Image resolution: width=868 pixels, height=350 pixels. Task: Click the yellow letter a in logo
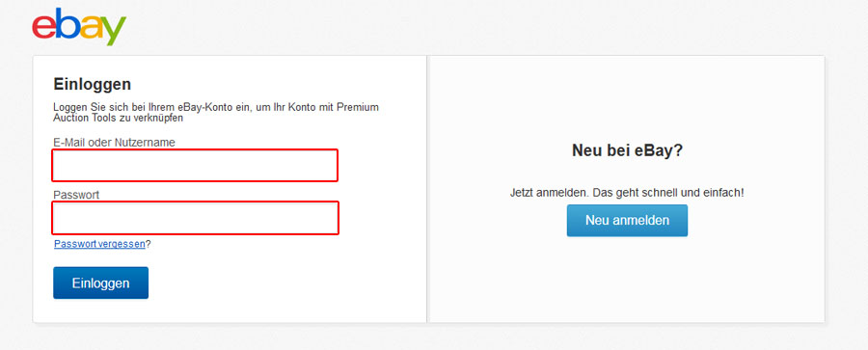[x=92, y=28]
